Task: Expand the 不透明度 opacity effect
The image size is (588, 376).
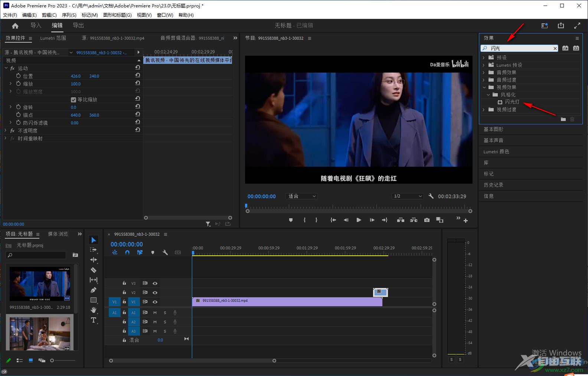Action: pyautogui.click(x=6, y=131)
